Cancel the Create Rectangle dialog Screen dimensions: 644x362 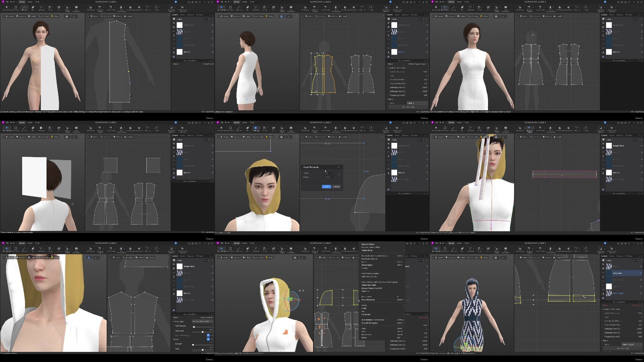tap(336, 187)
